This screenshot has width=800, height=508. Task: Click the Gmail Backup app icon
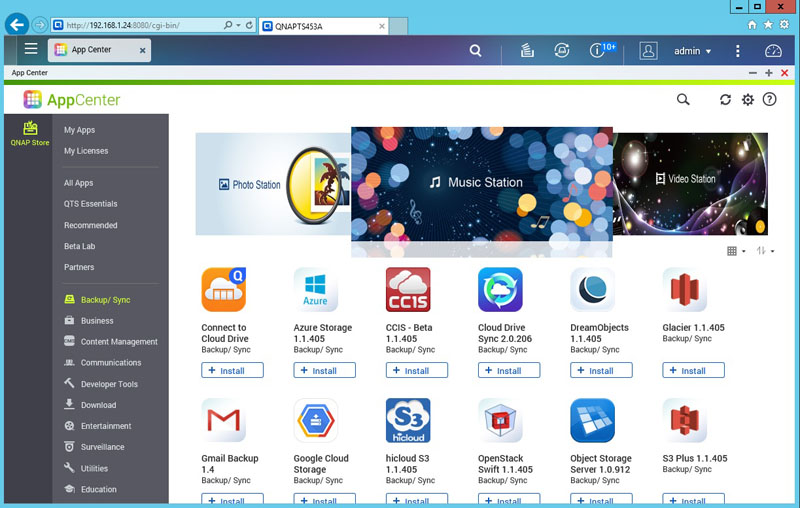click(x=223, y=420)
